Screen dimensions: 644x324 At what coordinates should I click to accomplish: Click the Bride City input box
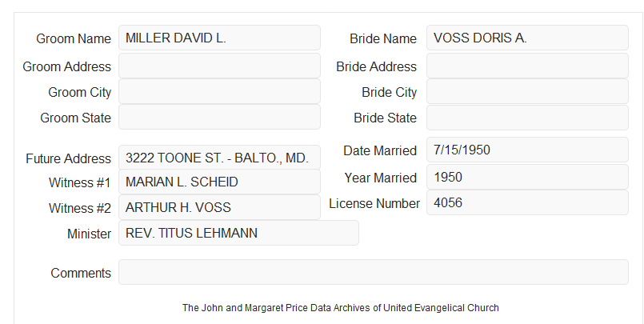click(527, 91)
